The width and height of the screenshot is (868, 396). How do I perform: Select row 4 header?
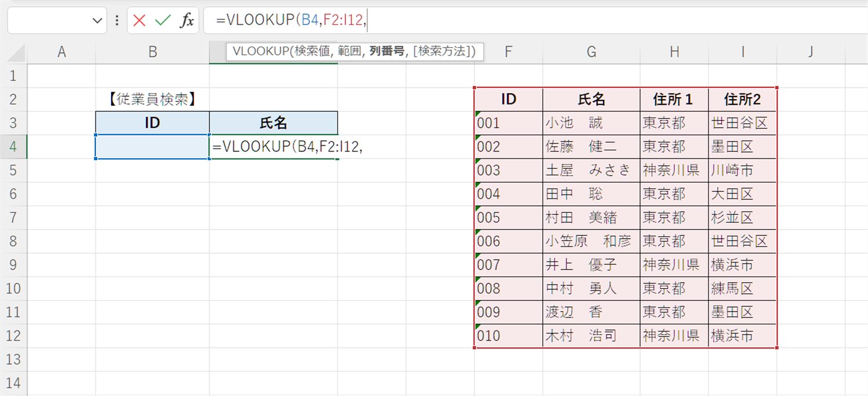tap(13, 147)
